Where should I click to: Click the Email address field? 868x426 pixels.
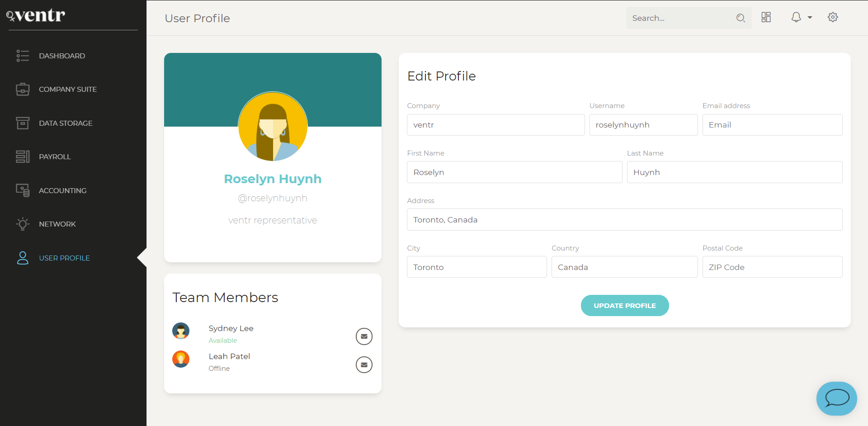[x=773, y=125]
